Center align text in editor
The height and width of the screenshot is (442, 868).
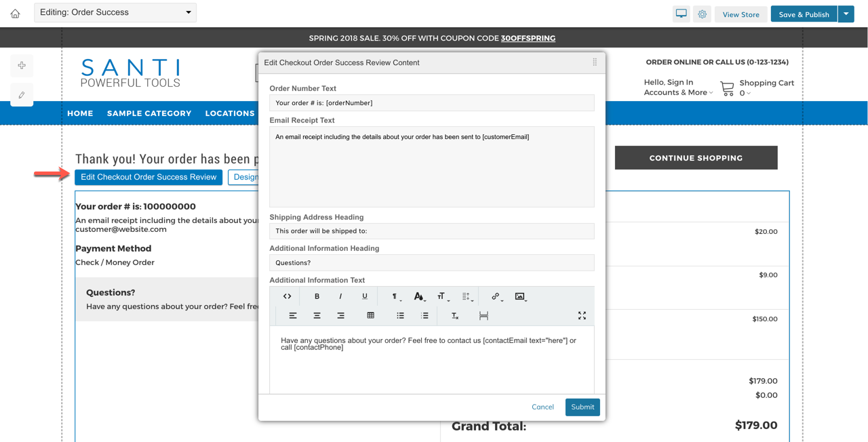click(x=317, y=315)
